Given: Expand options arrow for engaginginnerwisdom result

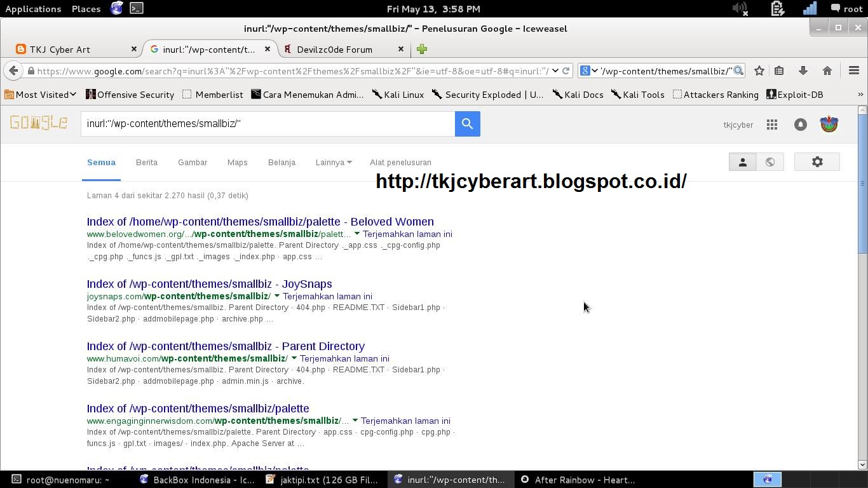Looking at the screenshot, I should point(355,421).
